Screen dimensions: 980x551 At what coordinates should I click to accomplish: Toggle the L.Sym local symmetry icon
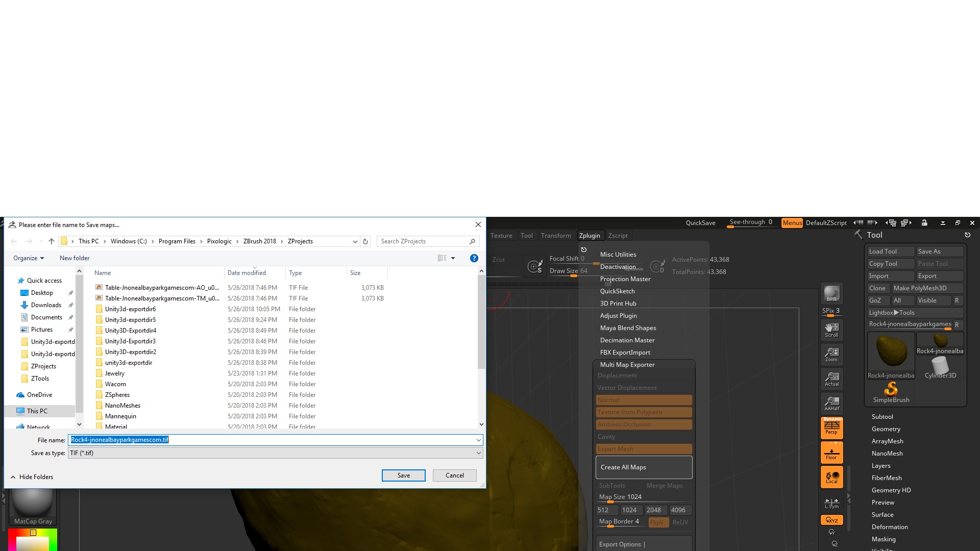pos(831,503)
